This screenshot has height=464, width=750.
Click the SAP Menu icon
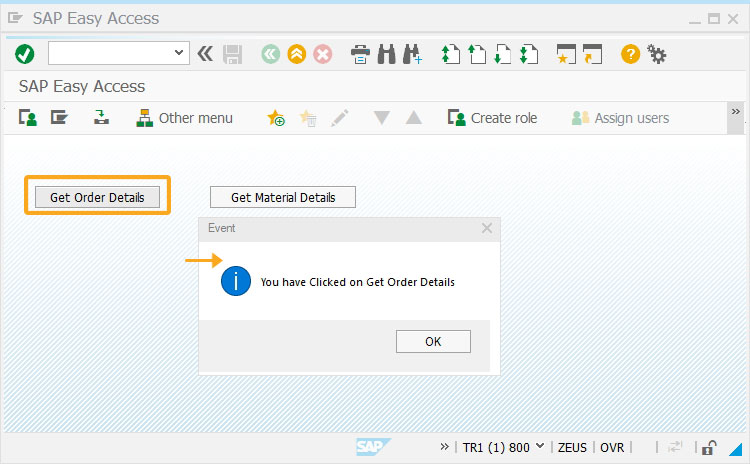(59, 117)
